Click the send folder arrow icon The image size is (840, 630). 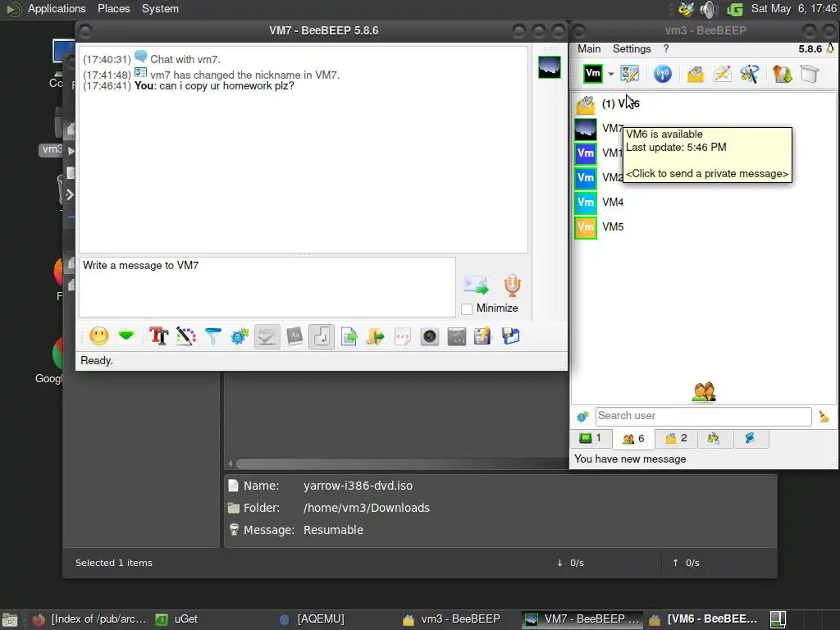click(376, 336)
